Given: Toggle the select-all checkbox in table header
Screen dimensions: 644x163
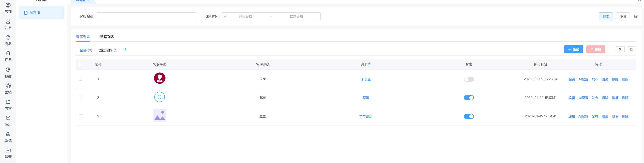Looking at the screenshot, I should click(x=81, y=64).
